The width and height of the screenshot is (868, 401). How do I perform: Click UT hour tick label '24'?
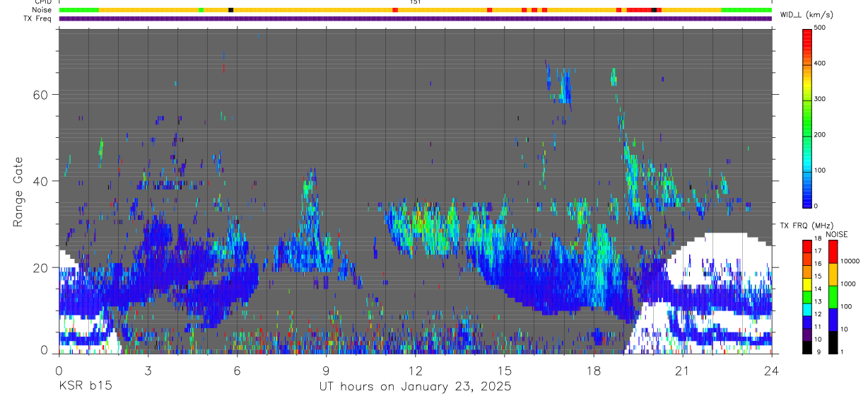coord(772,370)
